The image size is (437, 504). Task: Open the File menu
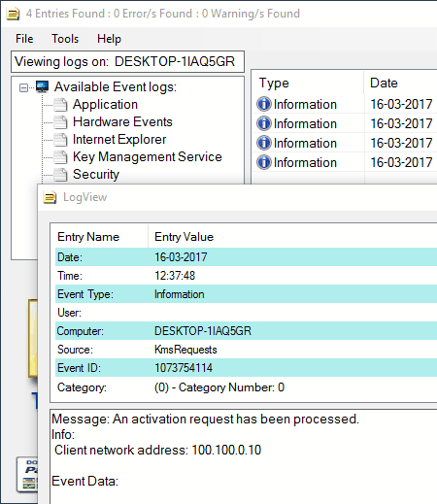coord(24,39)
